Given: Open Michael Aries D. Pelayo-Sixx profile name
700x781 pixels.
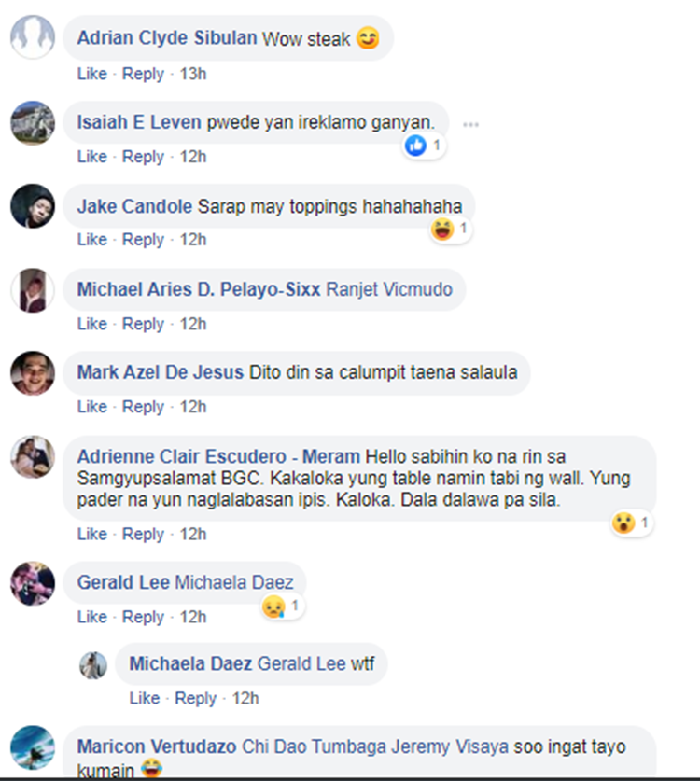Looking at the screenshot, I should [x=199, y=289].
